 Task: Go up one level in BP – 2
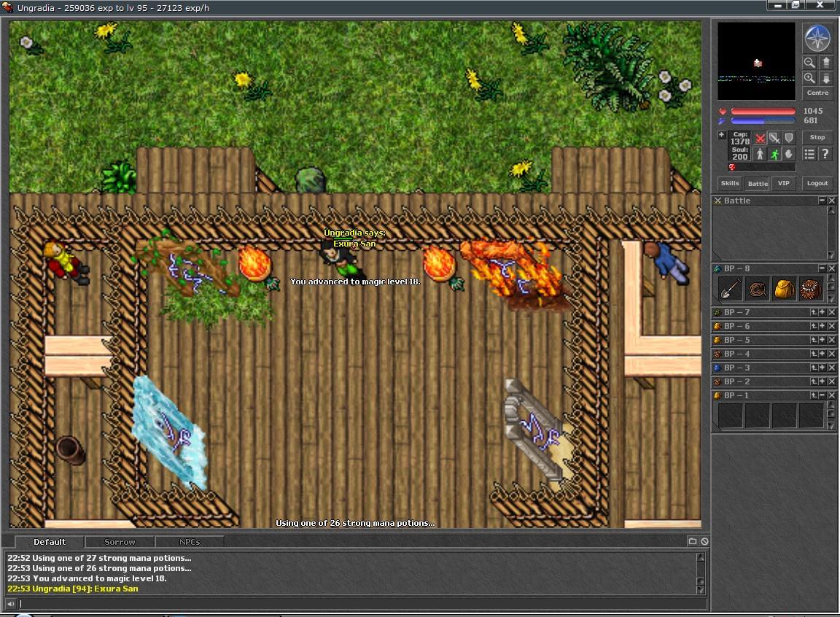814,382
